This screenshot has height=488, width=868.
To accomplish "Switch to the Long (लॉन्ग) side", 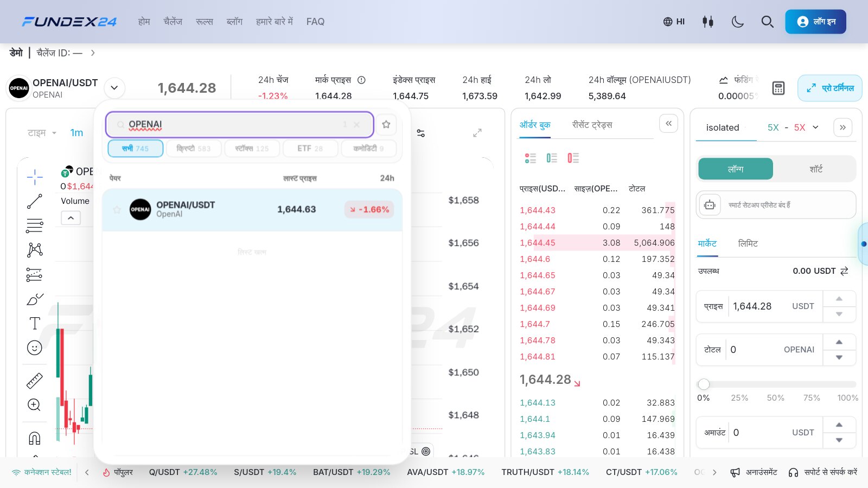I will click(x=736, y=169).
